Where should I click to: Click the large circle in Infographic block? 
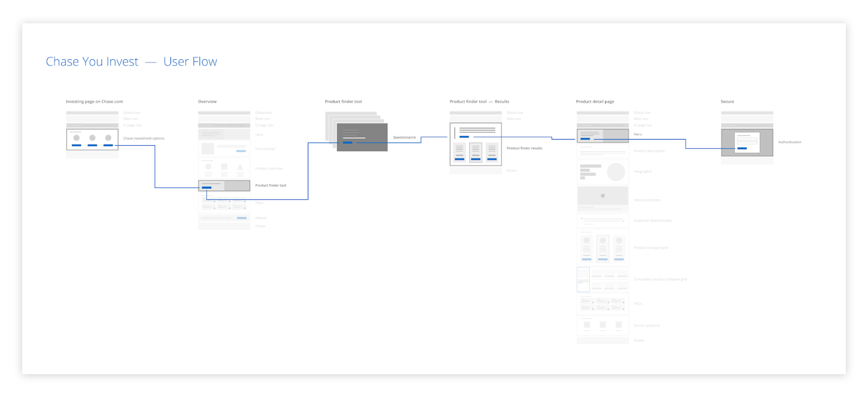(x=616, y=172)
